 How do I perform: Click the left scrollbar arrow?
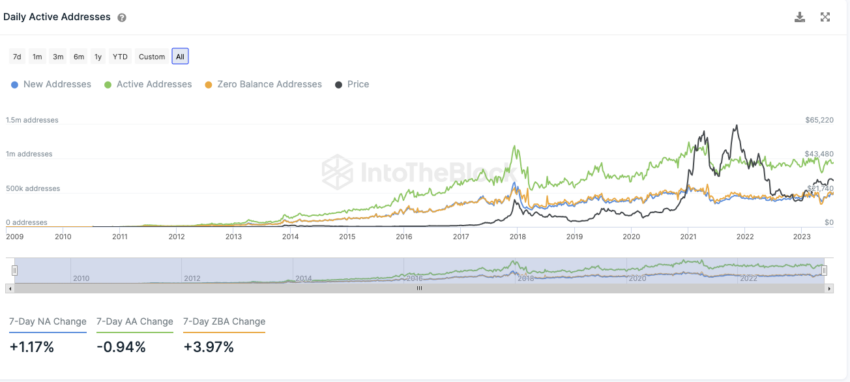(8, 289)
